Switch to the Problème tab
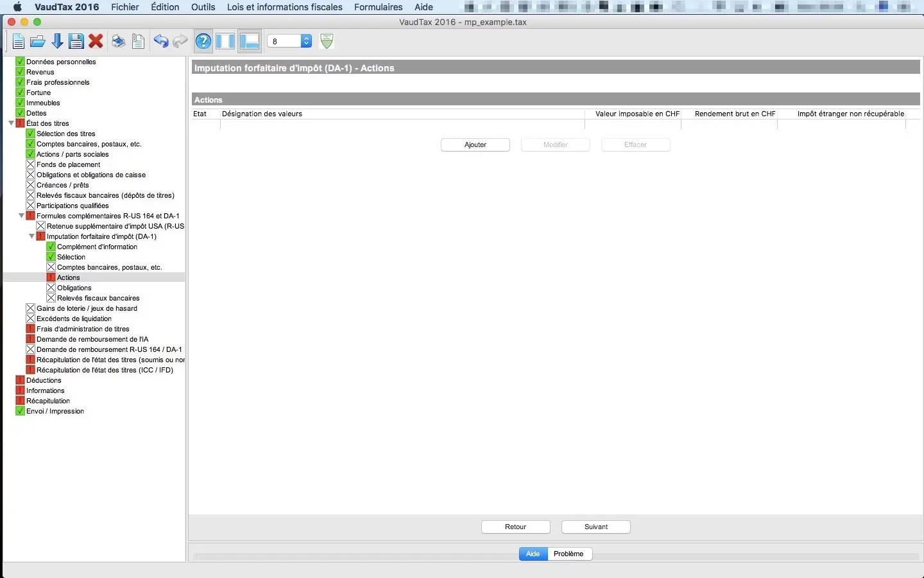The image size is (924, 578). [x=569, y=554]
